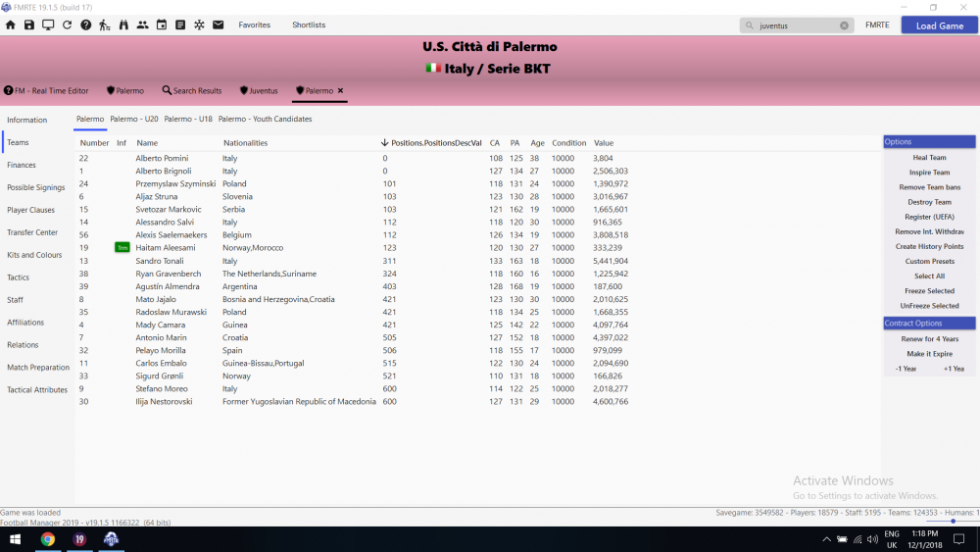This screenshot has width=980, height=552.
Task: Clear the juventus search text with X
Action: coord(844,25)
